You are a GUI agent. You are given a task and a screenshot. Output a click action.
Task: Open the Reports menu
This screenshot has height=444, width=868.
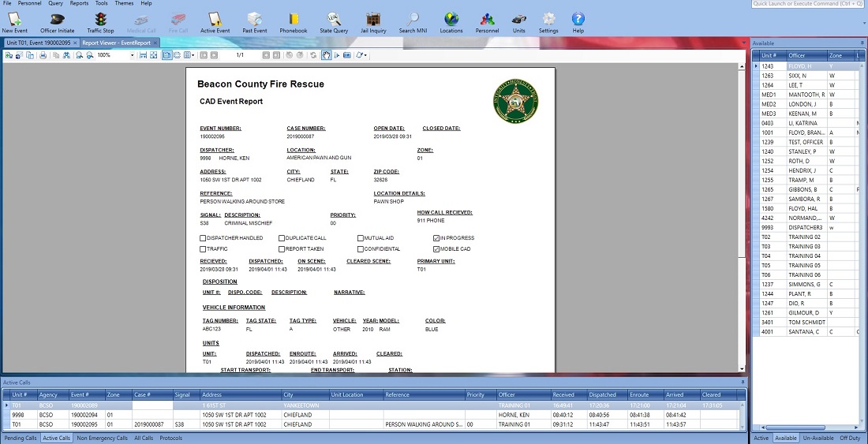[79, 4]
